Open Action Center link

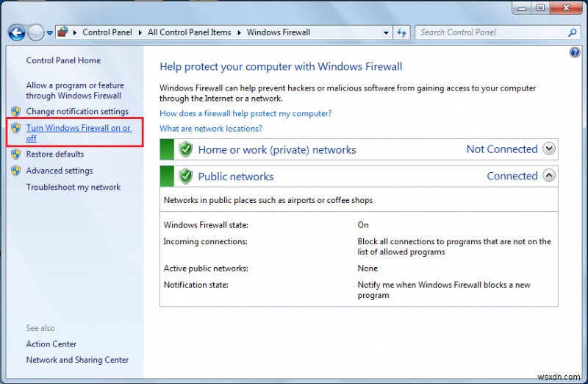51,344
